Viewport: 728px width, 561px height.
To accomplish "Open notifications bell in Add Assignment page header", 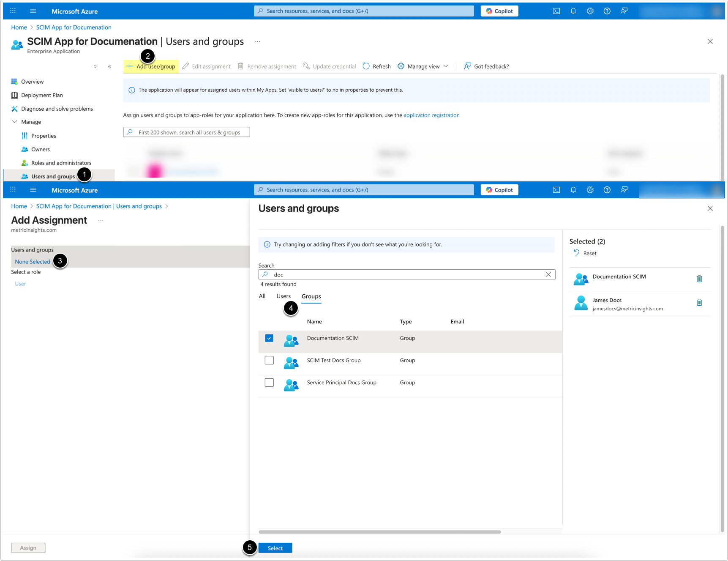I will pyautogui.click(x=573, y=190).
